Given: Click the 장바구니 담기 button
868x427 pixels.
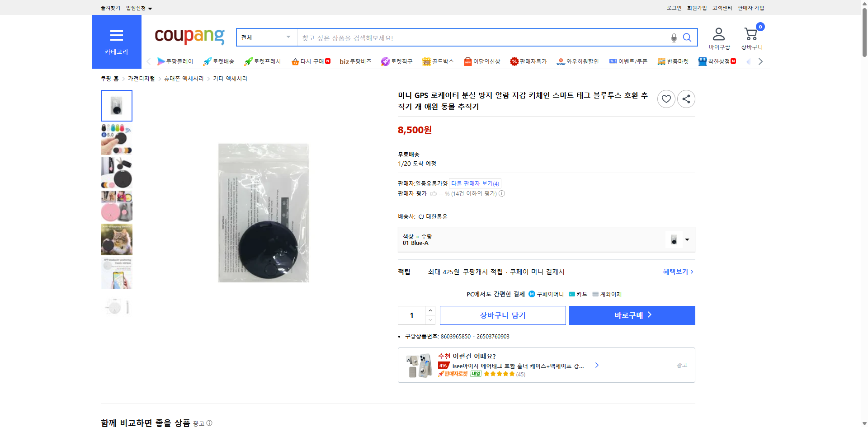Looking at the screenshot, I should tap(502, 315).
